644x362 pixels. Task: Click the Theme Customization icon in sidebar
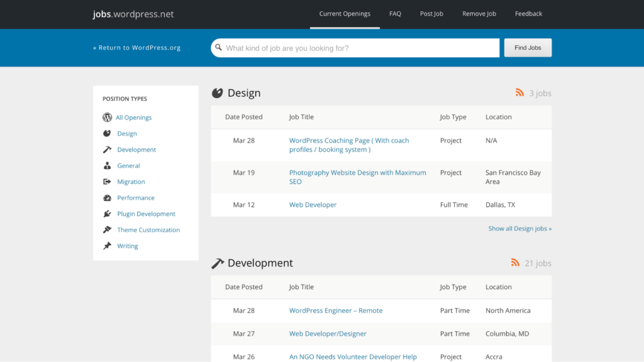[107, 230]
